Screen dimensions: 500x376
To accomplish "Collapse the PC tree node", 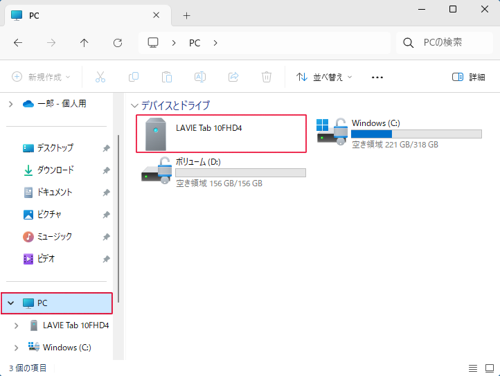I will (11, 303).
